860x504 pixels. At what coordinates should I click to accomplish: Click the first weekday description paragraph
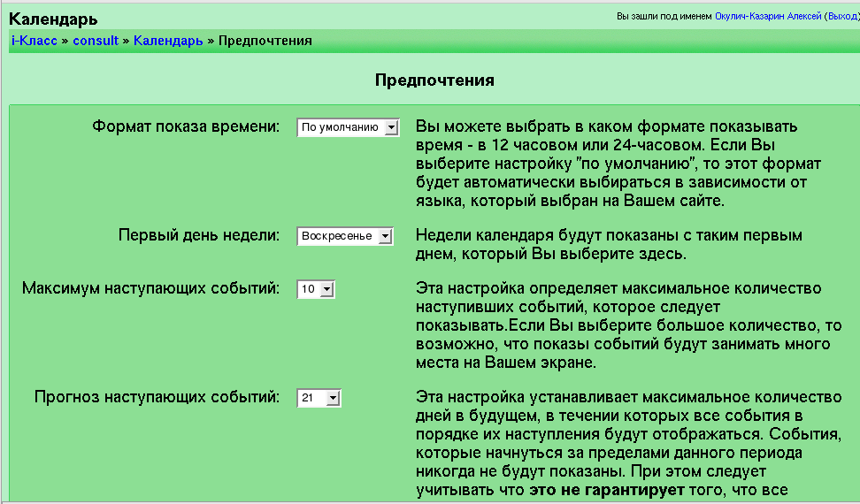coord(609,245)
